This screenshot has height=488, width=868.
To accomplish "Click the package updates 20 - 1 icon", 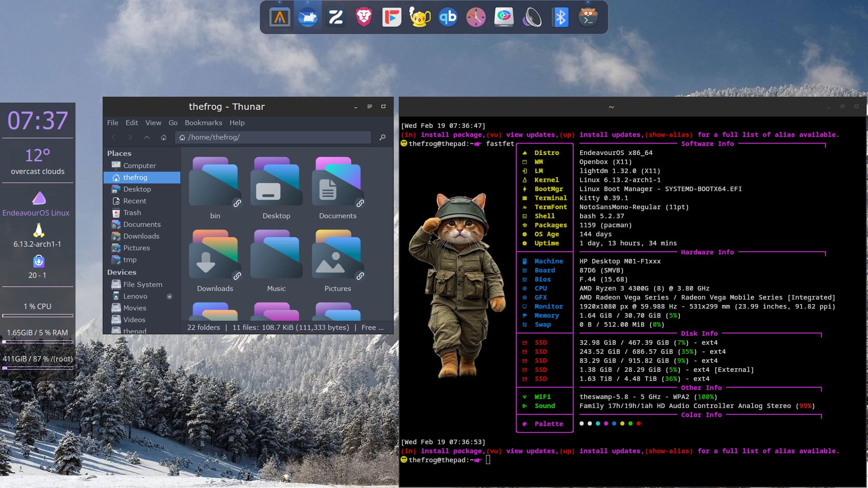I will (x=38, y=261).
